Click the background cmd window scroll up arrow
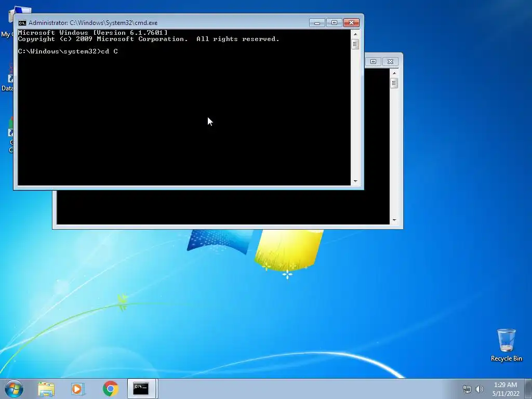532x399 pixels. point(394,73)
